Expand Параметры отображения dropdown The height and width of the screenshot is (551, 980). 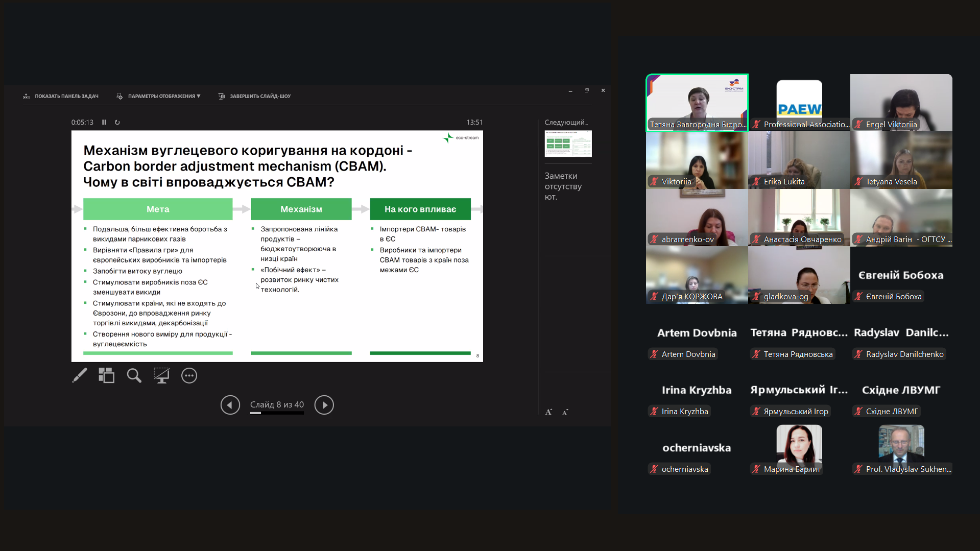click(x=159, y=96)
